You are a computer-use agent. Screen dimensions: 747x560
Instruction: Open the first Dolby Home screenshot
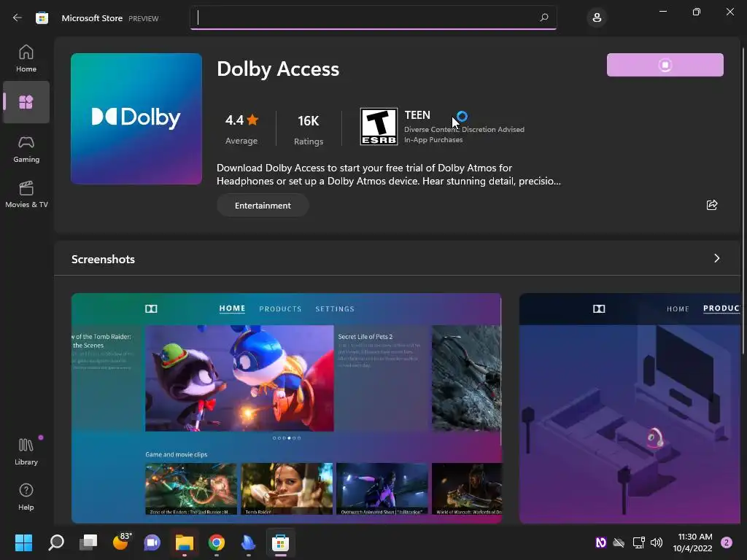pos(286,408)
